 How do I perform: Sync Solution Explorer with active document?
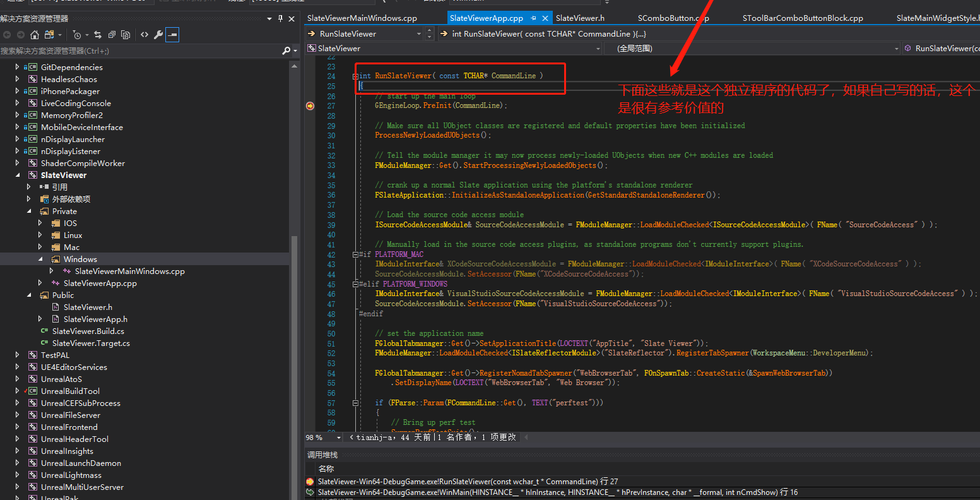(x=98, y=35)
